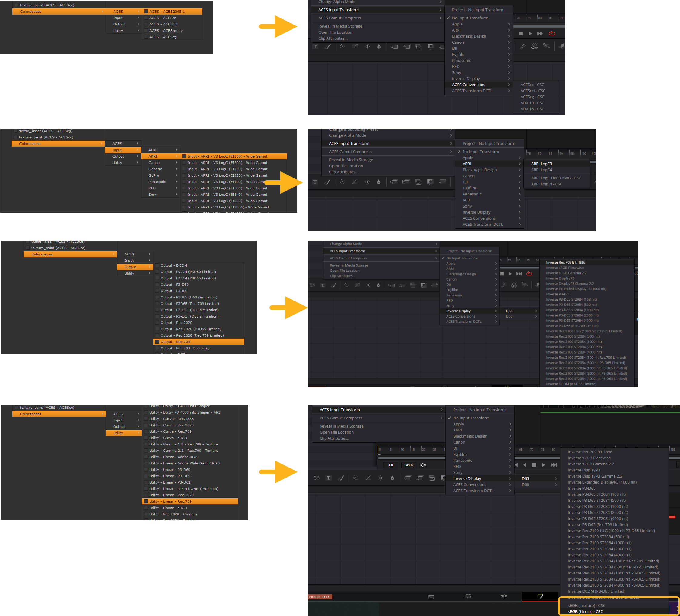Expand the highlighted Input colorspaces submenu
Image resolution: width=680 pixels, height=616 pixels.
coord(123,150)
